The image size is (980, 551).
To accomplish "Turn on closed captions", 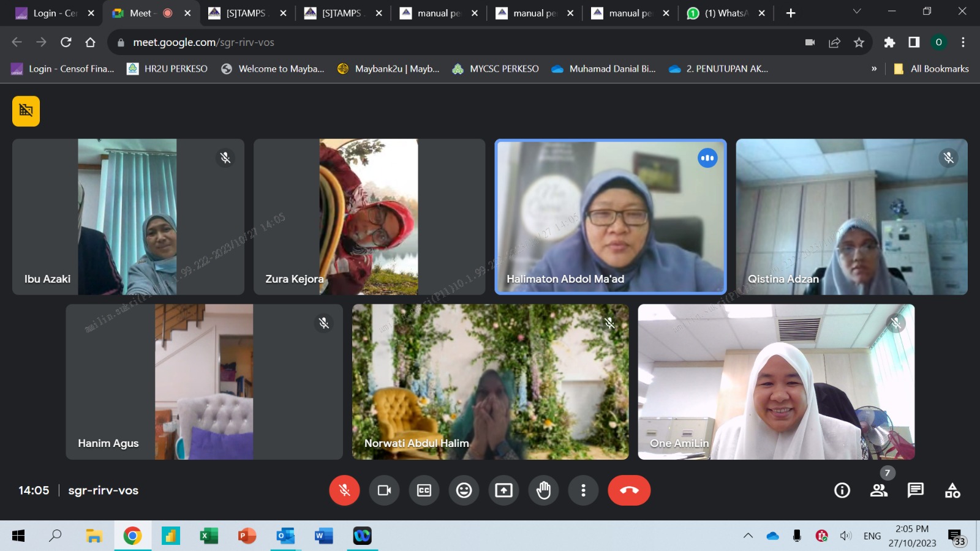I will coord(424,490).
